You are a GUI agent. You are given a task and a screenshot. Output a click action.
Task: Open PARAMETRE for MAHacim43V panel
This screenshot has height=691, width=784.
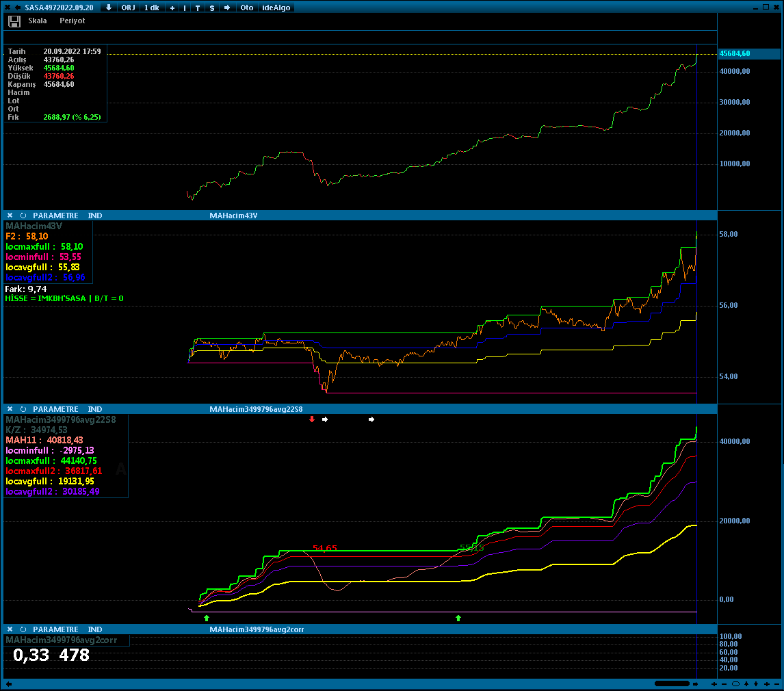point(55,216)
